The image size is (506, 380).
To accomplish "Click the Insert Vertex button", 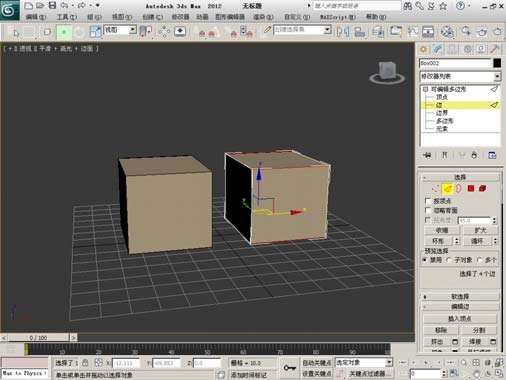I will pos(459,319).
